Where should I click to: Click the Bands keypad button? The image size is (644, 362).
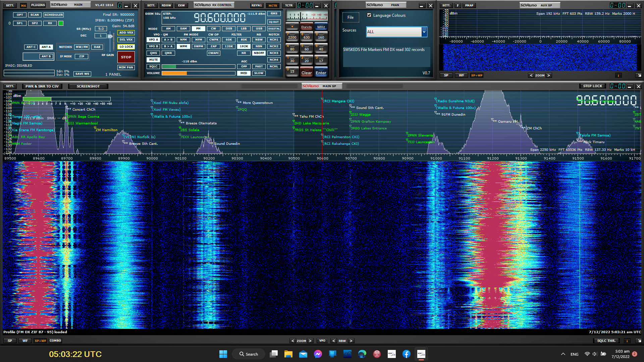[306, 27]
